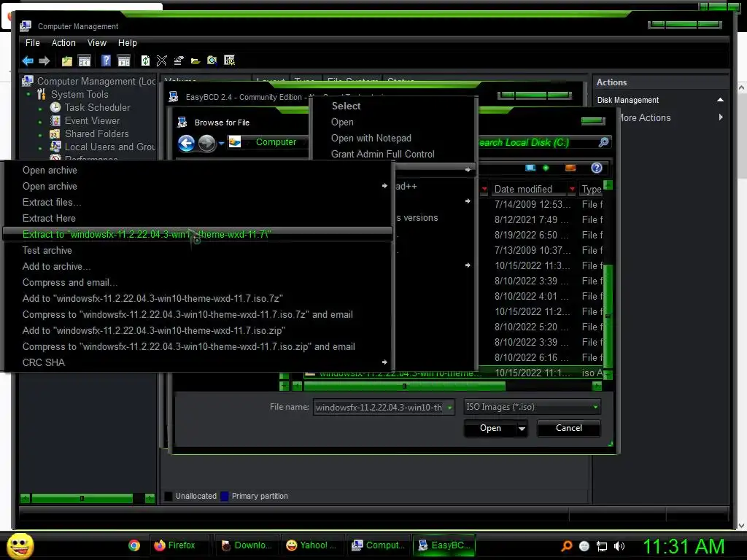The height and width of the screenshot is (560, 747).
Task: Click the Forward arrow in Computer Management toolbar
Action: click(x=44, y=61)
